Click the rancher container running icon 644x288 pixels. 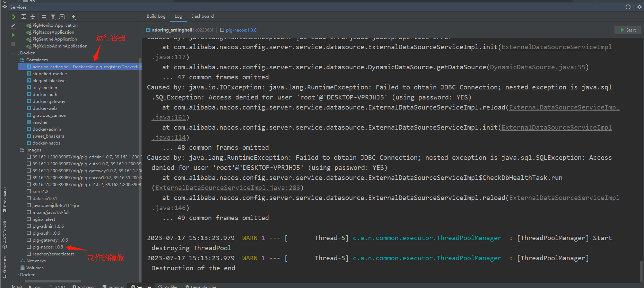coord(29,122)
